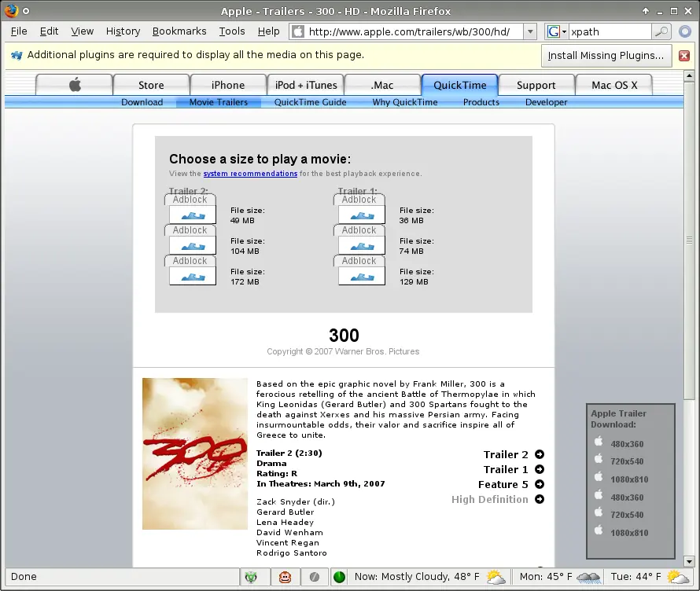This screenshot has width=700, height=591.
Task: Download the second 480x360 Apple trailer
Action: (627, 497)
